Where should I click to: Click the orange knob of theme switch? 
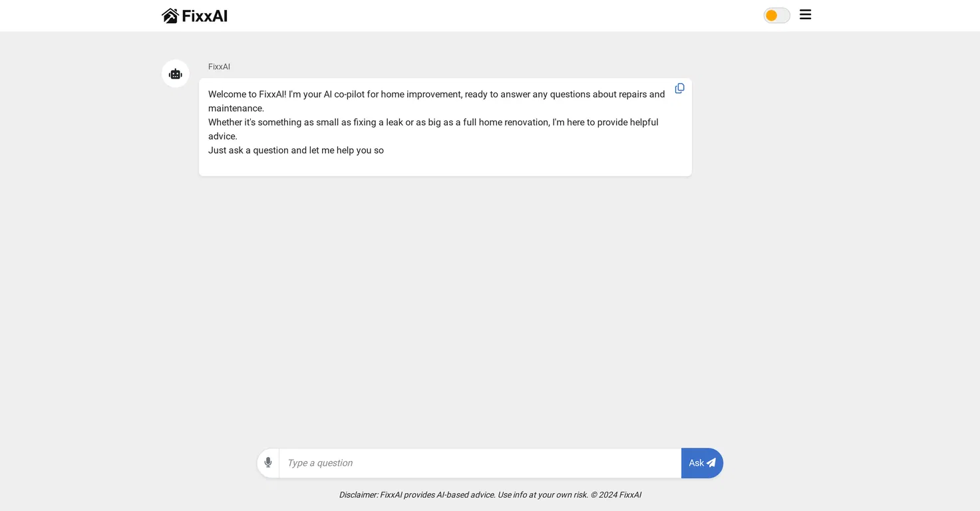pyautogui.click(x=771, y=15)
